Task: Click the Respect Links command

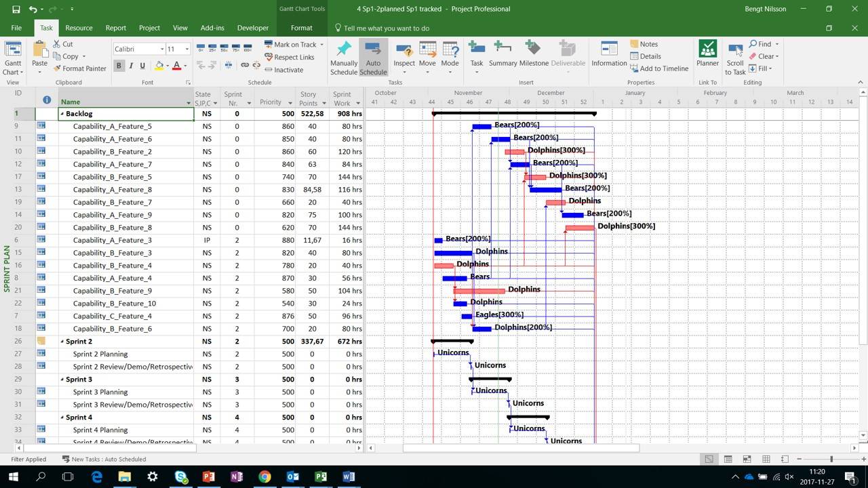Action: coord(289,58)
